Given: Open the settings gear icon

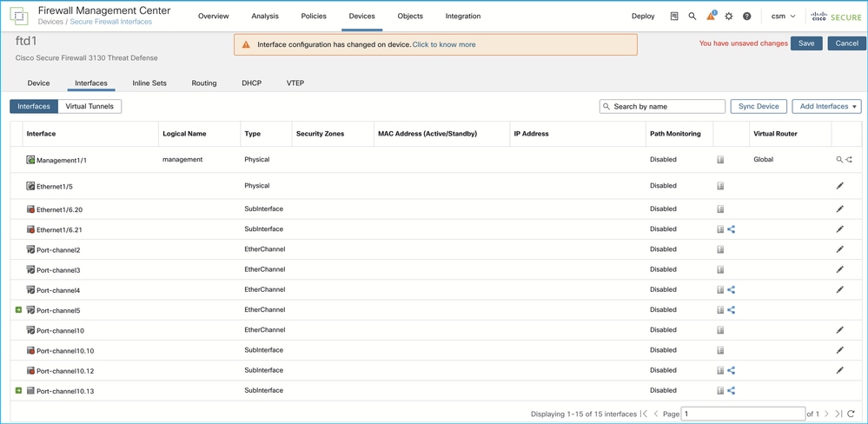Looking at the screenshot, I should (x=728, y=17).
